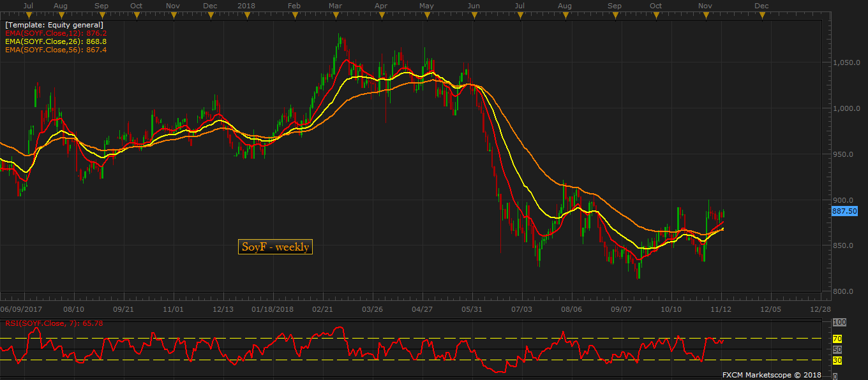Select the RSI 50 midline level tag
This screenshot has width=868, height=380.
pyautogui.click(x=837, y=349)
